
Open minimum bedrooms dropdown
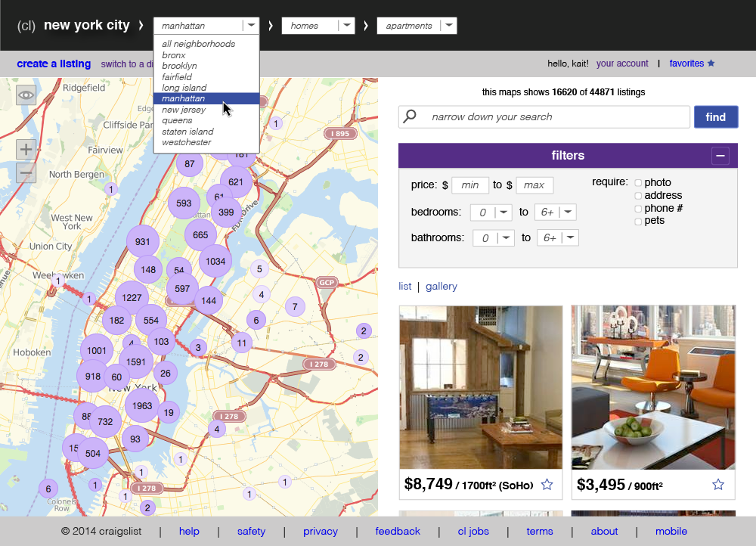tap(491, 213)
